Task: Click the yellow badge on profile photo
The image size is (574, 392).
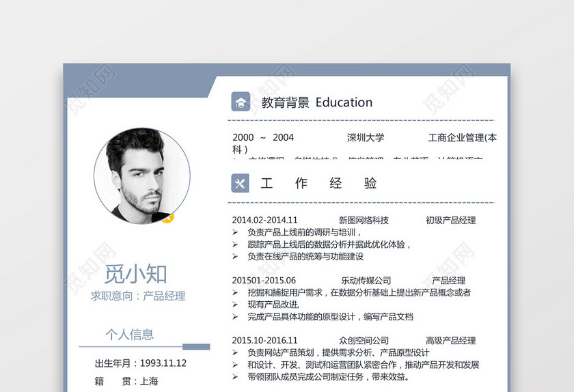Action: 168,218
